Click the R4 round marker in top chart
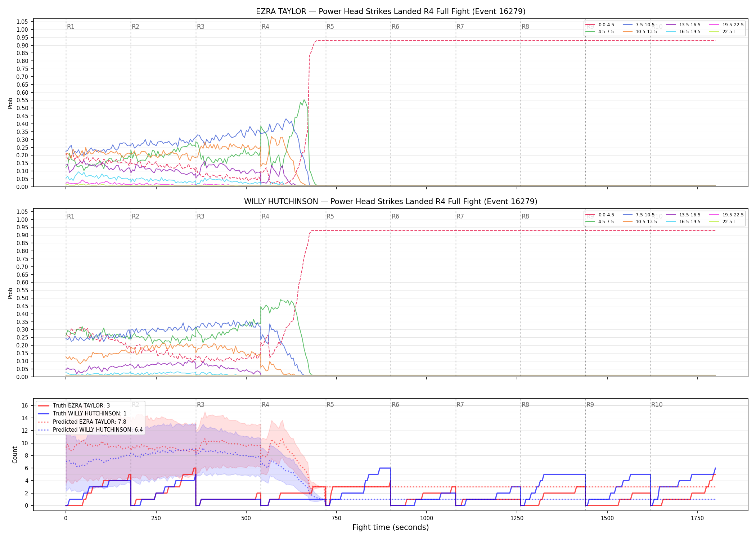Viewport: 756px width, 540px height. point(265,27)
